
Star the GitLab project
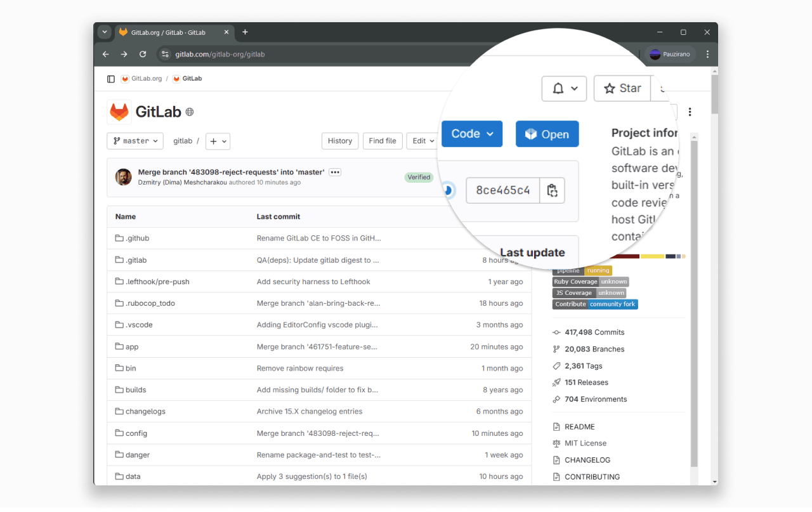click(x=622, y=89)
